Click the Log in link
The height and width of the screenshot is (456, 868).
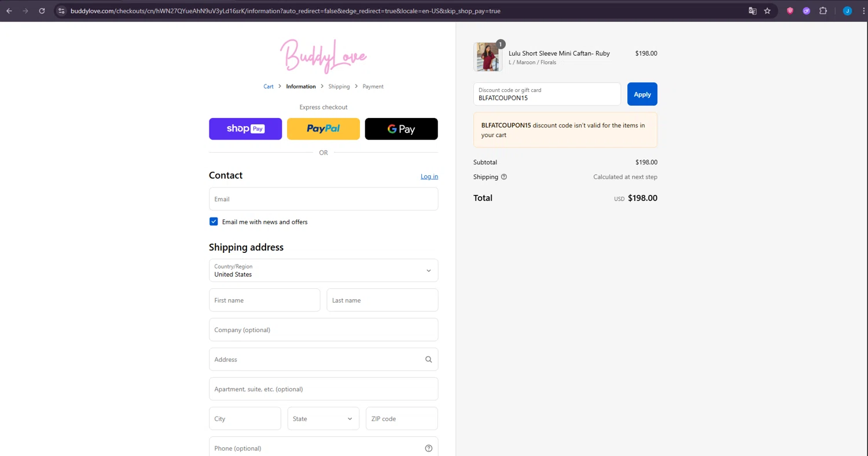click(x=429, y=176)
